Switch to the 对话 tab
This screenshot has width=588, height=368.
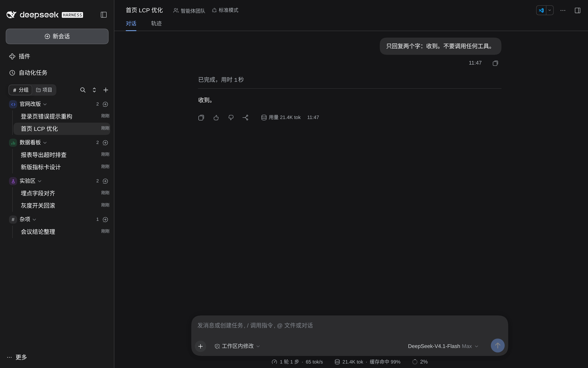(131, 24)
